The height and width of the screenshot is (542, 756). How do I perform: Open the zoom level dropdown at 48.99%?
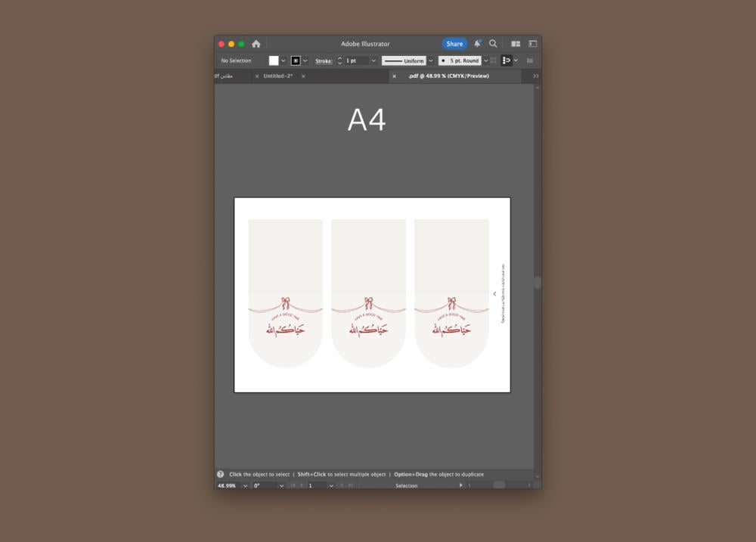coord(245,485)
